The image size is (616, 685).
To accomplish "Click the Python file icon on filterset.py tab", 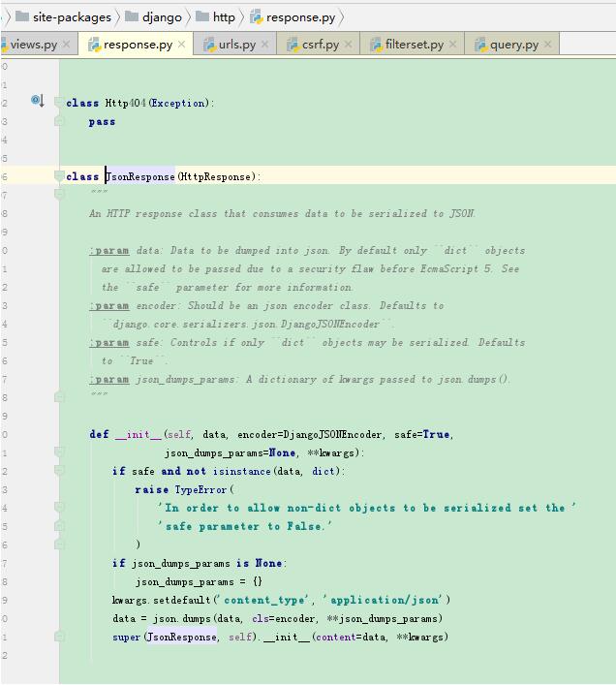I will 376,45.
